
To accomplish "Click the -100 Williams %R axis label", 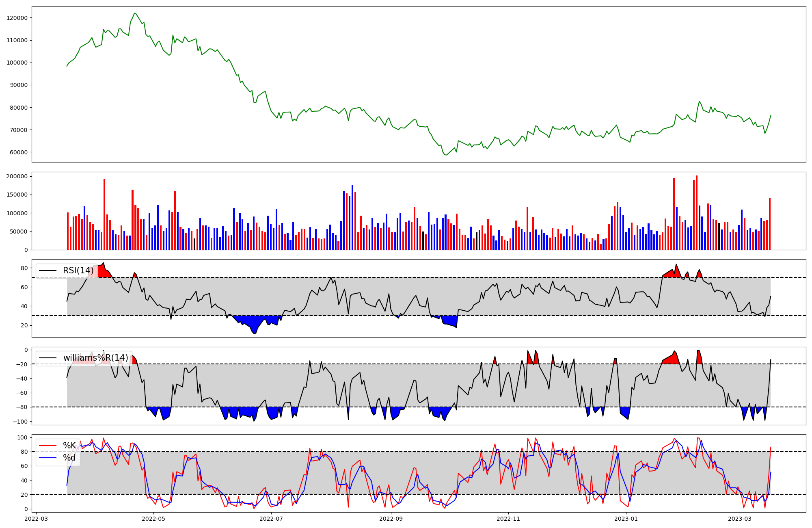I will click(20, 422).
